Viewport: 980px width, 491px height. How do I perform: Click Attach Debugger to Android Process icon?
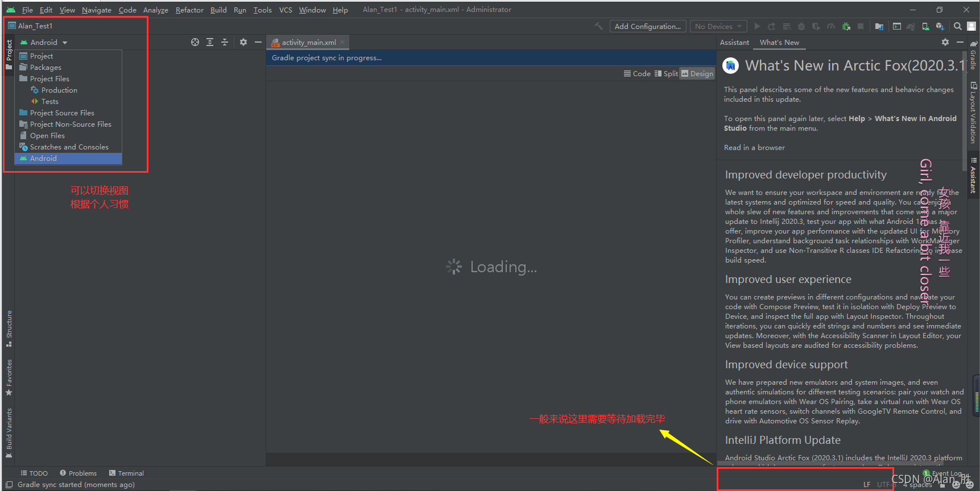(846, 26)
